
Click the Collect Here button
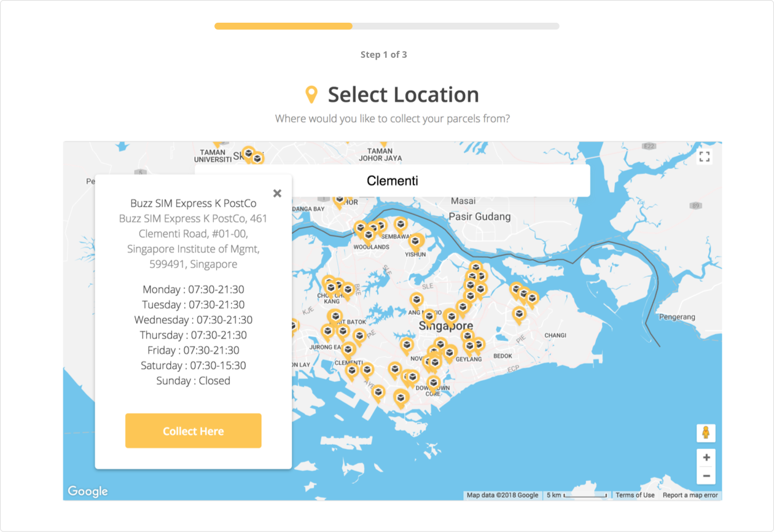[x=193, y=431]
